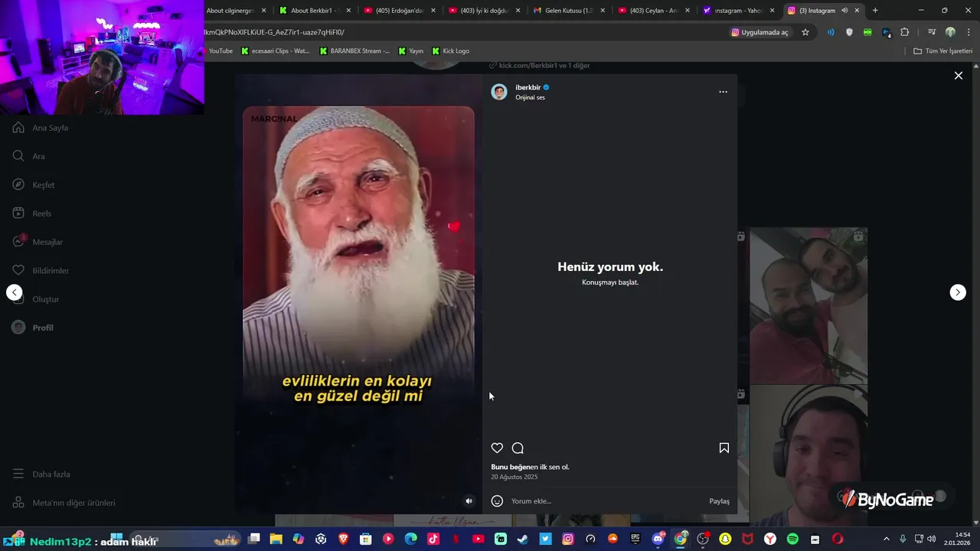
Task: Show hidden system tray icons chevron
Action: click(x=887, y=539)
